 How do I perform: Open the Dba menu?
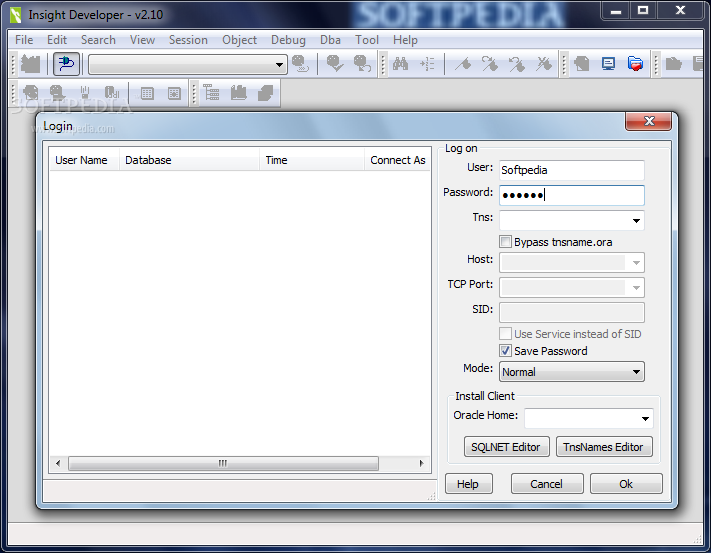coord(330,40)
